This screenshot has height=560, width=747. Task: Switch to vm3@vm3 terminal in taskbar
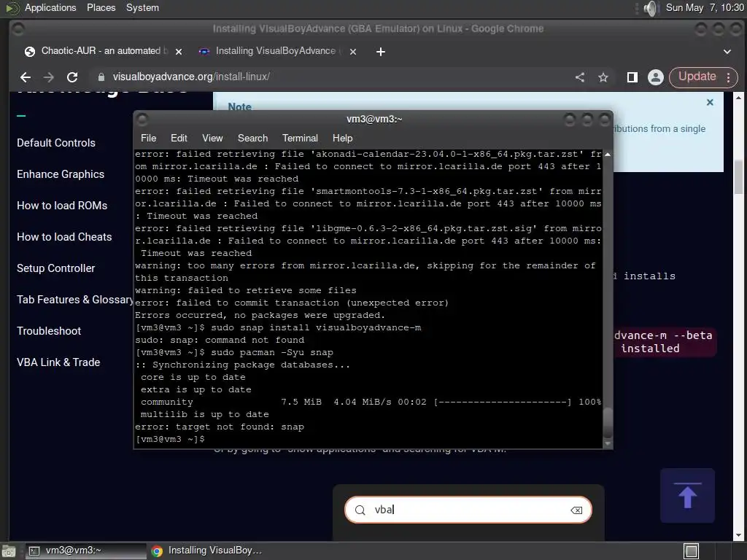click(x=85, y=551)
